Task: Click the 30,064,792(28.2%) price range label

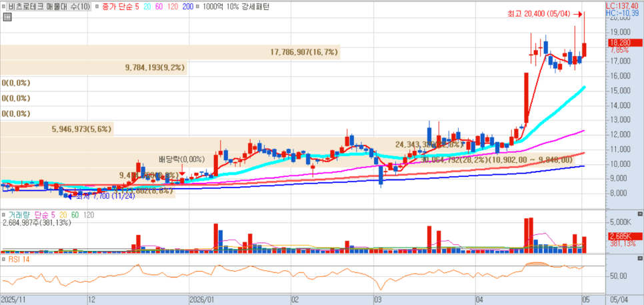Action: click(x=497, y=159)
